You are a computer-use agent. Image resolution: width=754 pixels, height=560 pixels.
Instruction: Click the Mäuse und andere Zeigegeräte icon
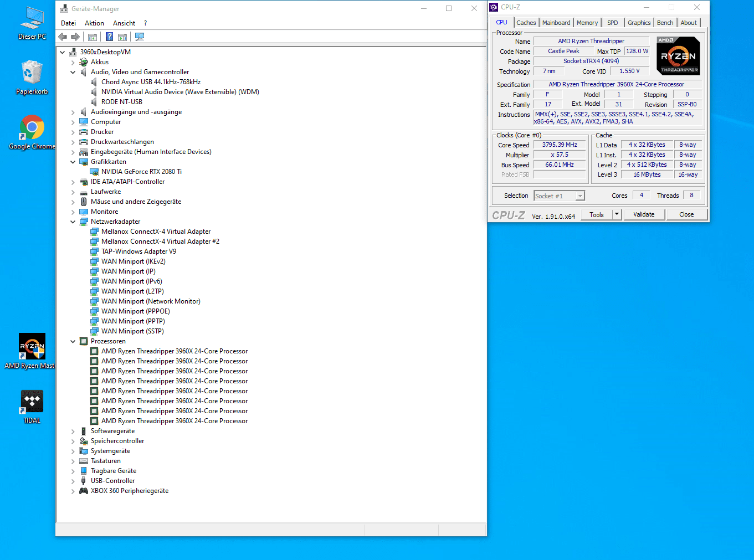pyautogui.click(x=84, y=202)
